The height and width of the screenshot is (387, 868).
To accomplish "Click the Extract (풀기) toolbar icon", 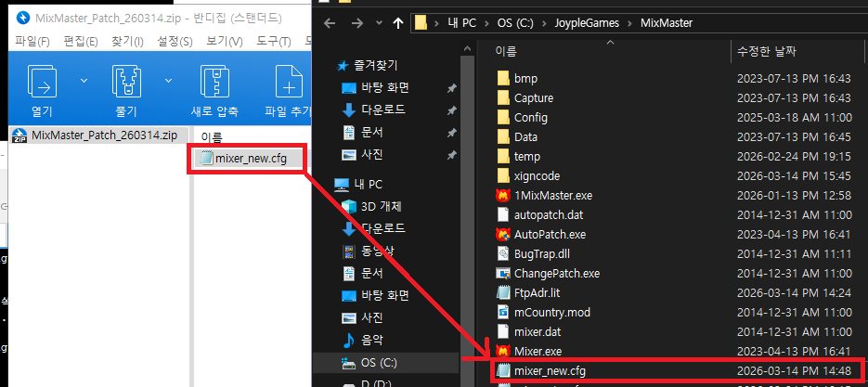I will pos(125,83).
